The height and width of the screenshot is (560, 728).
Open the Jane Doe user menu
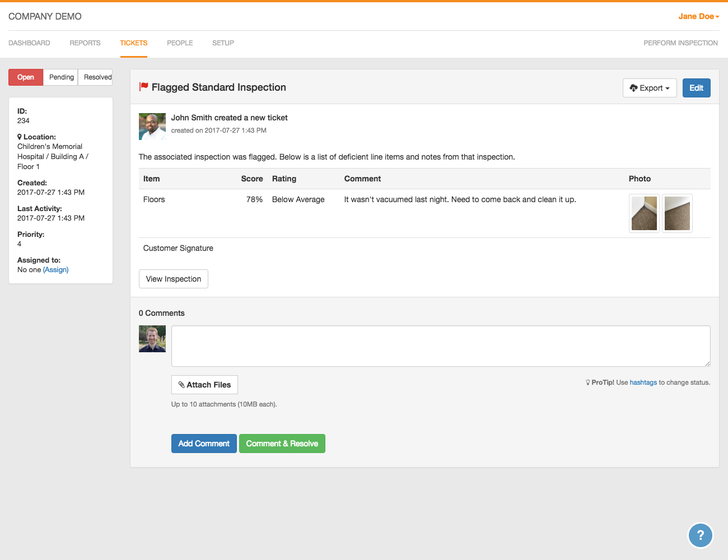coord(698,16)
